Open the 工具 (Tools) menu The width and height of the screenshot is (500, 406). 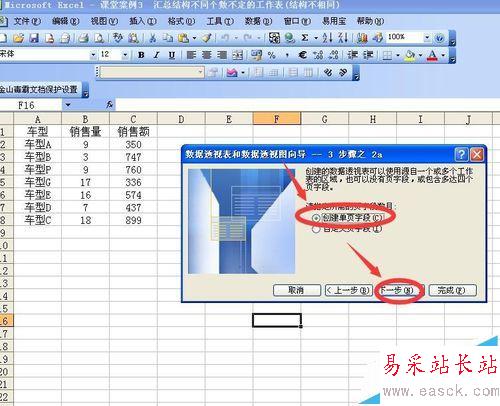coord(220,21)
